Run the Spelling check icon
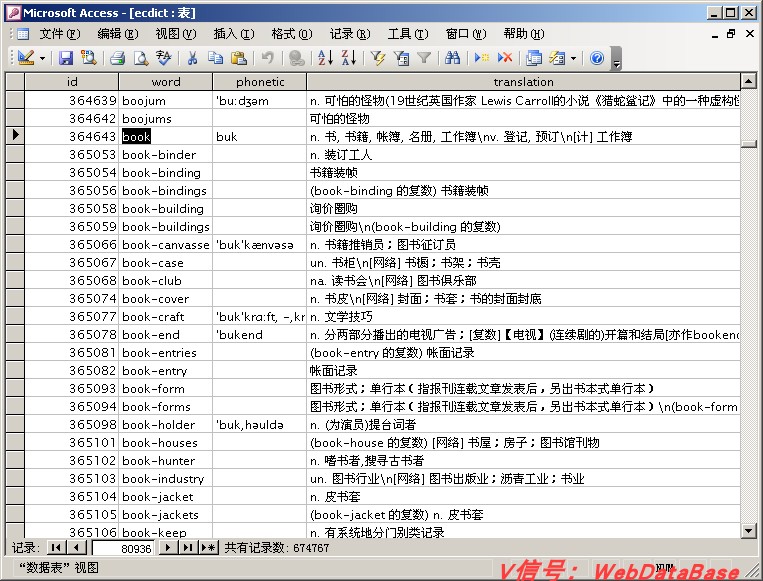Viewport: 763px width, 581px height. [x=164, y=58]
